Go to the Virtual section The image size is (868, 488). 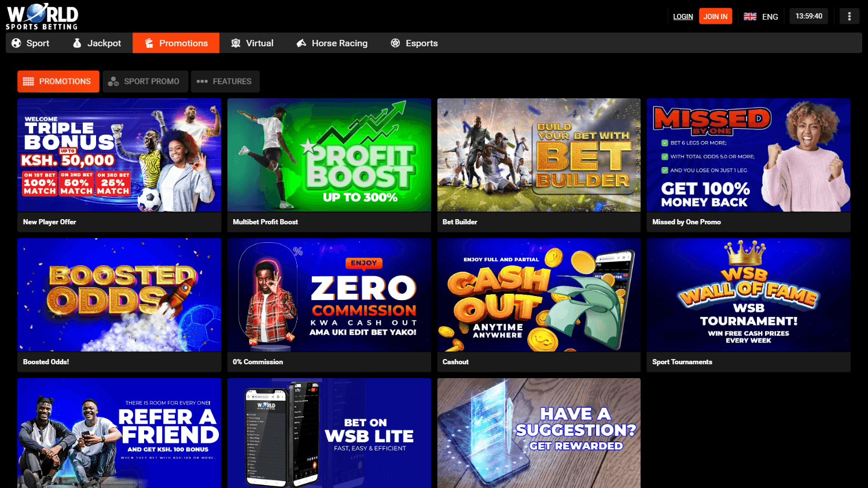[252, 43]
